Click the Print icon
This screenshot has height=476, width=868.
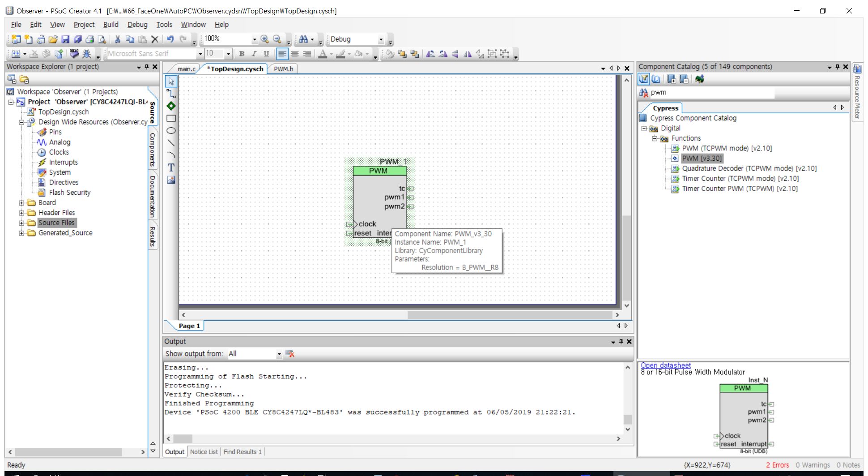point(89,39)
